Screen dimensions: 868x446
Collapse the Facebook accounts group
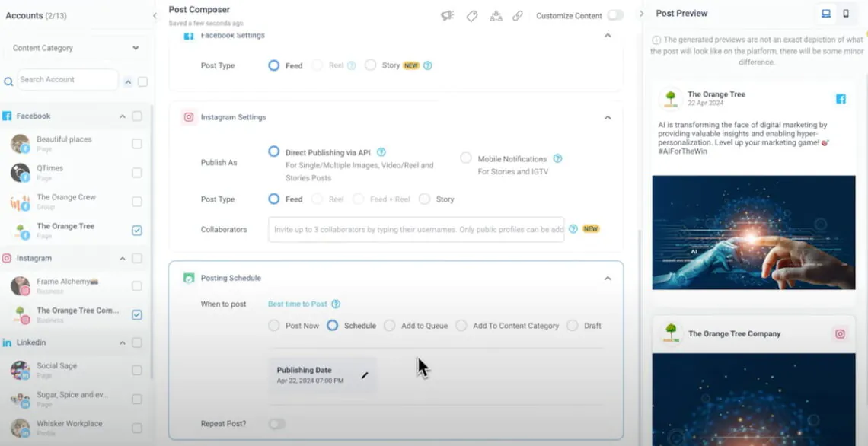(123, 116)
